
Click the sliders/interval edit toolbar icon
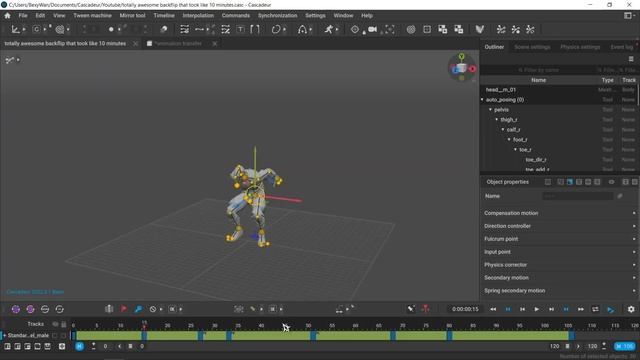(x=184, y=29)
